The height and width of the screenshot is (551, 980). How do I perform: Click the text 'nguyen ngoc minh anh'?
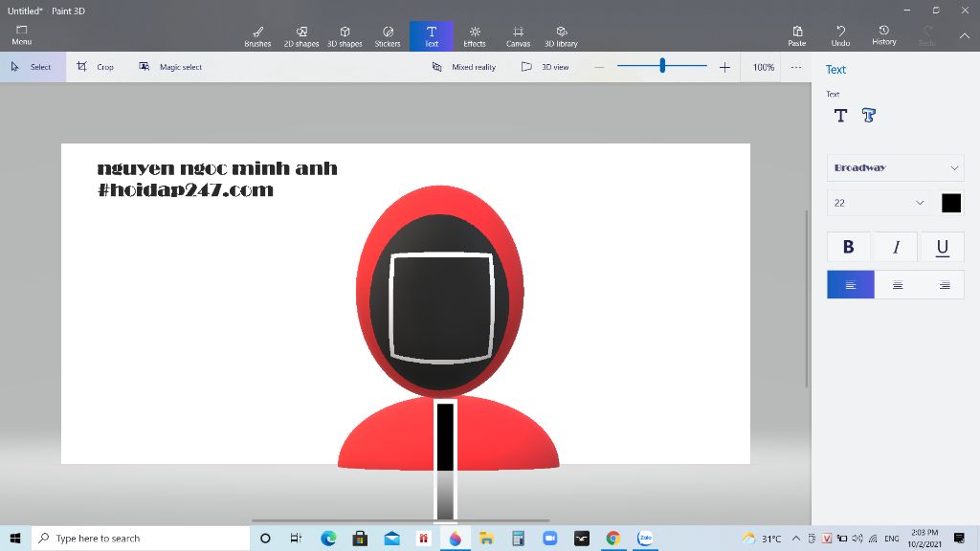pyautogui.click(x=217, y=168)
